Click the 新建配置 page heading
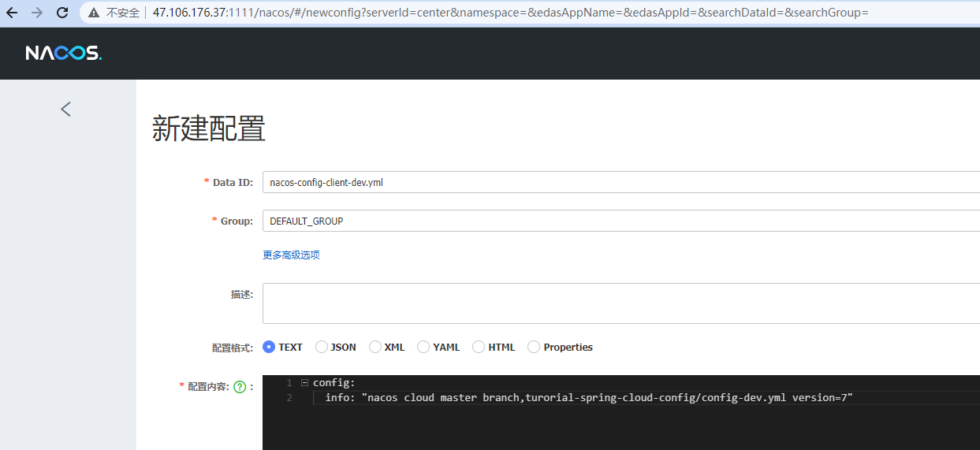Viewport: 980px width, 450px height. (x=209, y=129)
